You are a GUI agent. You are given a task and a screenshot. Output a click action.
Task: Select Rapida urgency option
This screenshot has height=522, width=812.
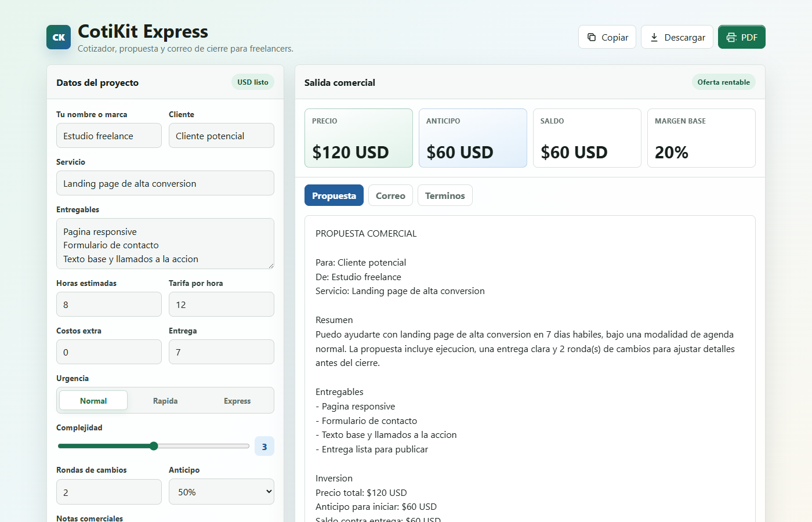pyautogui.click(x=165, y=401)
